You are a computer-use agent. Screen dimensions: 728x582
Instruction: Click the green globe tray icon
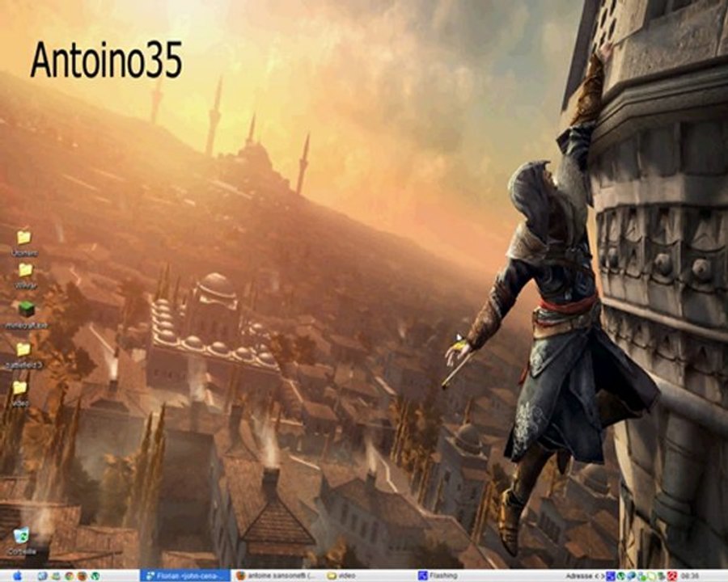click(620, 576)
